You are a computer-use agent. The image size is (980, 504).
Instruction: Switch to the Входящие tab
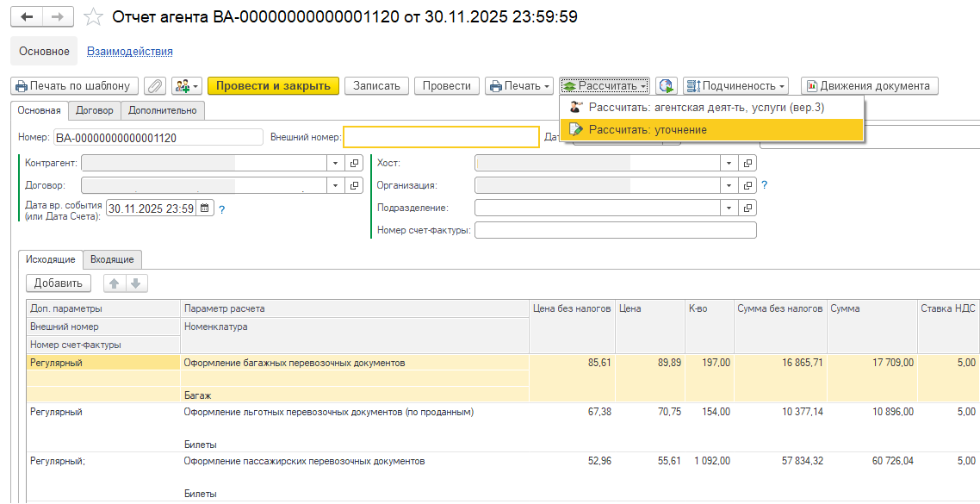[112, 259]
